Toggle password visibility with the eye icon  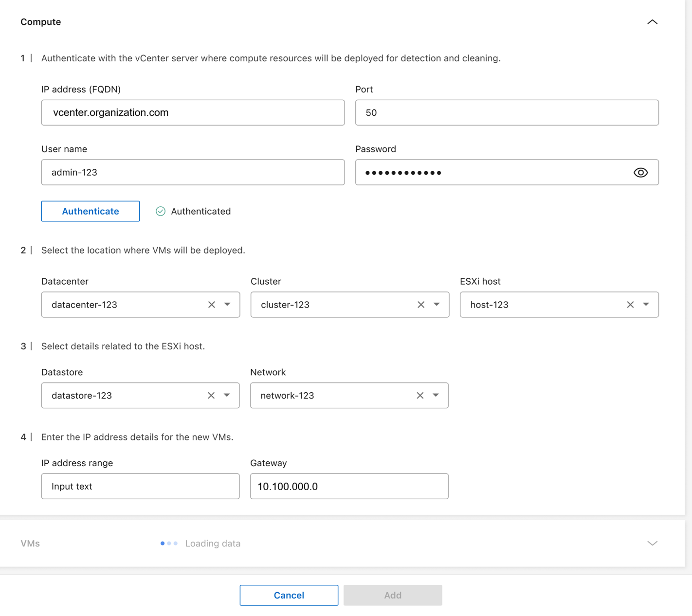tap(640, 172)
